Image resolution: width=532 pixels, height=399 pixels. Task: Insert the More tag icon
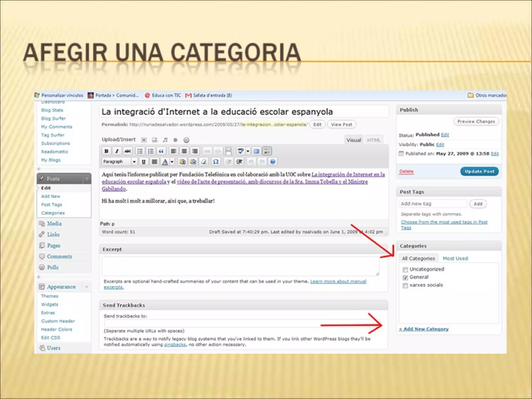[228, 151]
